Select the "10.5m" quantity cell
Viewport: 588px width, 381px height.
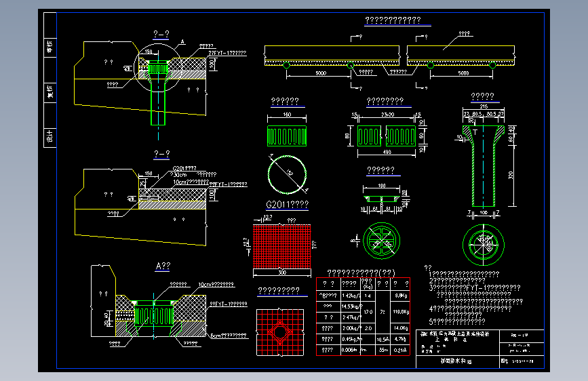[x=383, y=340]
